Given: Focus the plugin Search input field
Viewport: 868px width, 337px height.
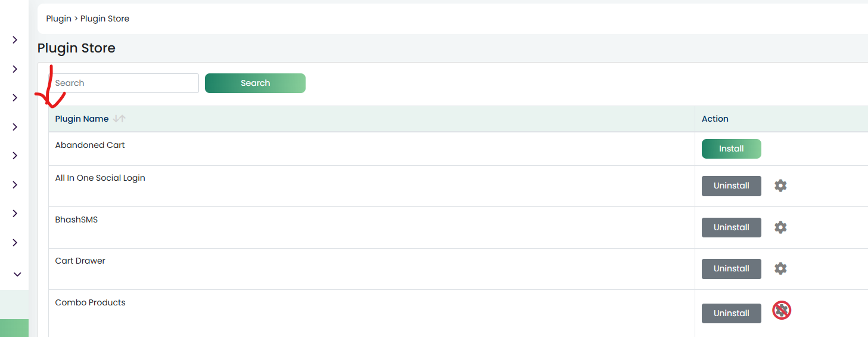Looking at the screenshot, I should tap(124, 83).
